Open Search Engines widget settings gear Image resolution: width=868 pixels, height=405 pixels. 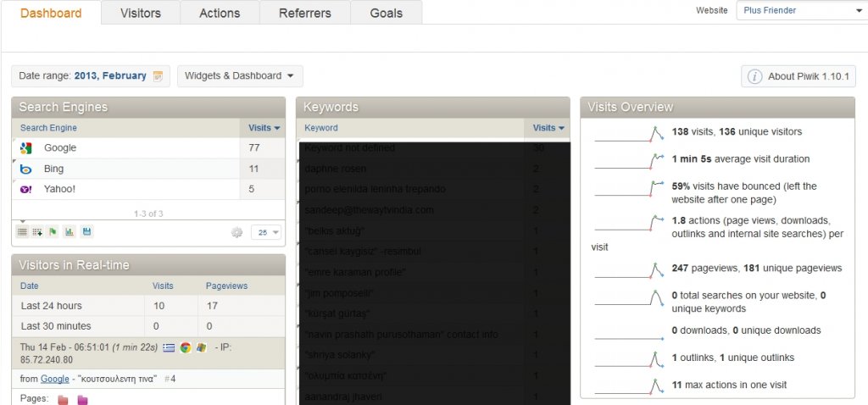237,232
